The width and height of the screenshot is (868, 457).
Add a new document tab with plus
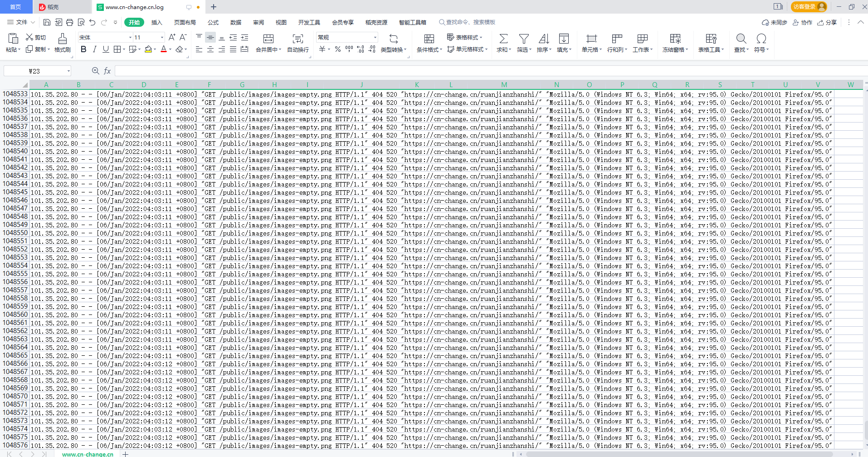tap(214, 7)
